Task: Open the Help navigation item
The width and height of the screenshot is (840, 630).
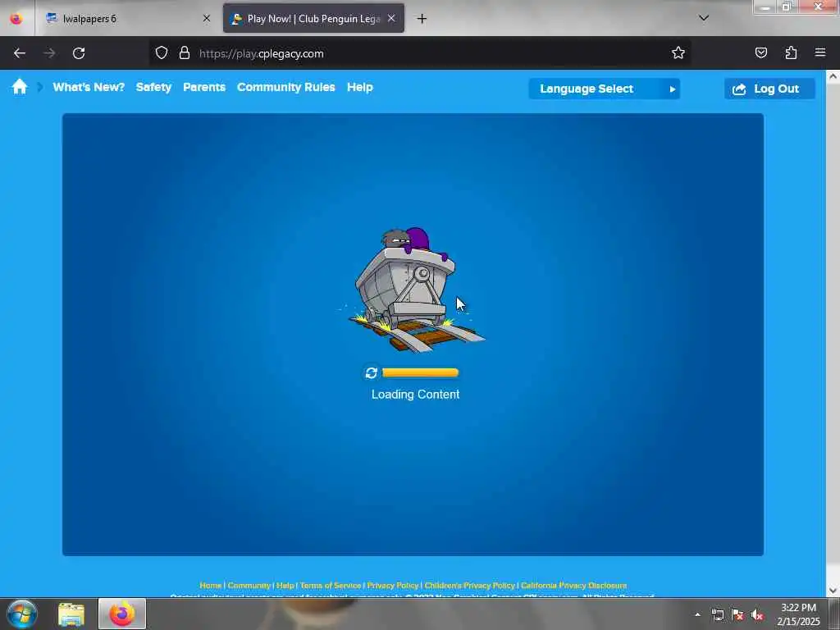Action: pos(360,87)
